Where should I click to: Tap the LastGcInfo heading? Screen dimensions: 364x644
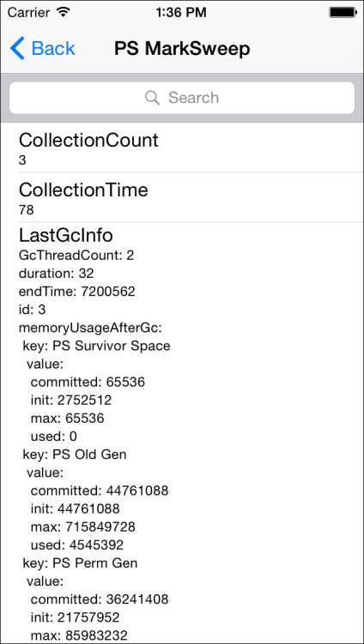66,235
